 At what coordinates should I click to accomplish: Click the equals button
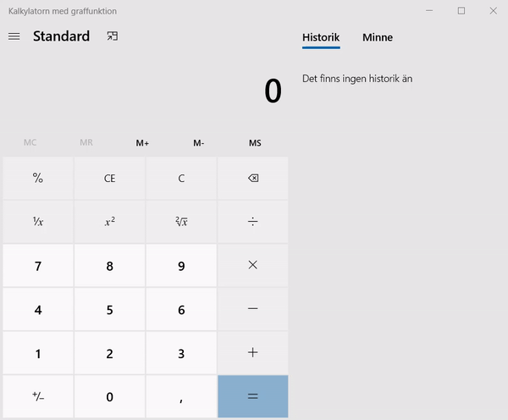[x=252, y=396]
